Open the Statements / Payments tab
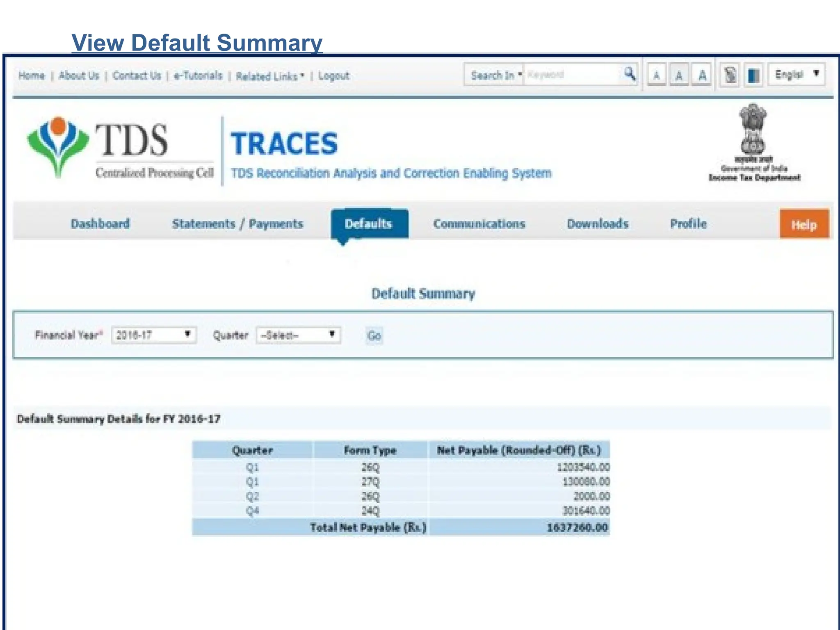The width and height of the screenshot is (840, 630). (x=237, y=224)
